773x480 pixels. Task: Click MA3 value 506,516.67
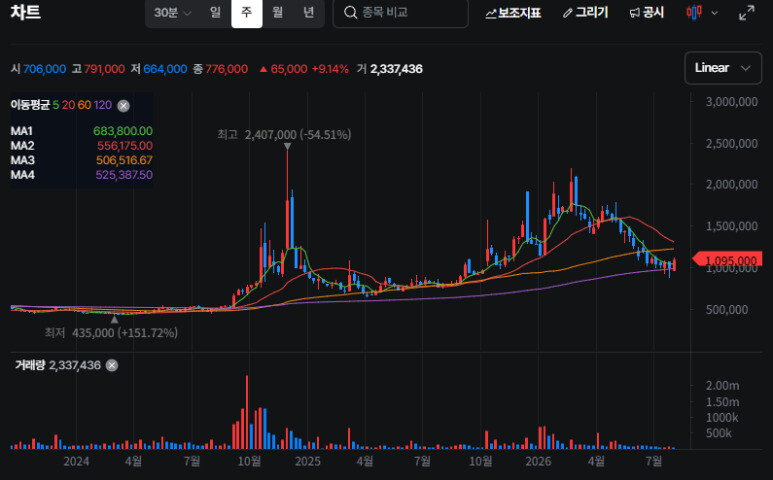[124, 160]
